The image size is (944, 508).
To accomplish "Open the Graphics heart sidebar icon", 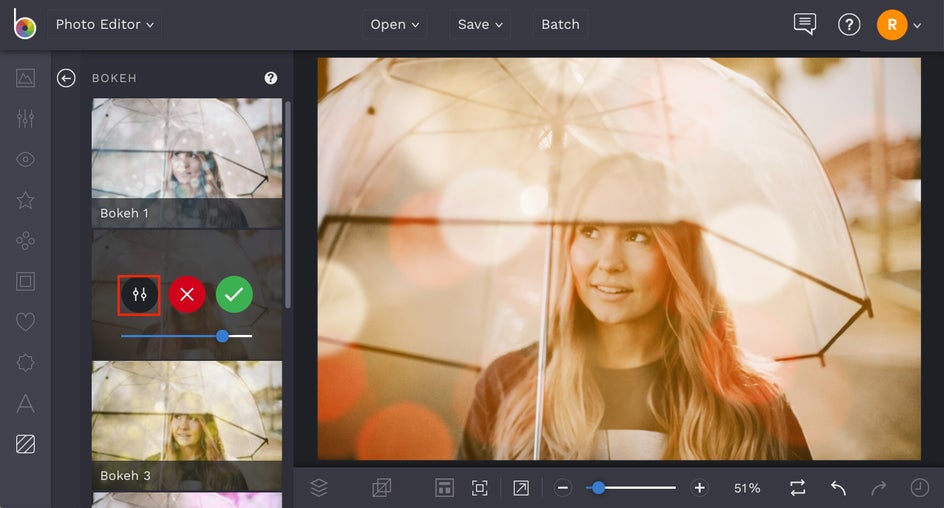I will [x=25, y=322].
